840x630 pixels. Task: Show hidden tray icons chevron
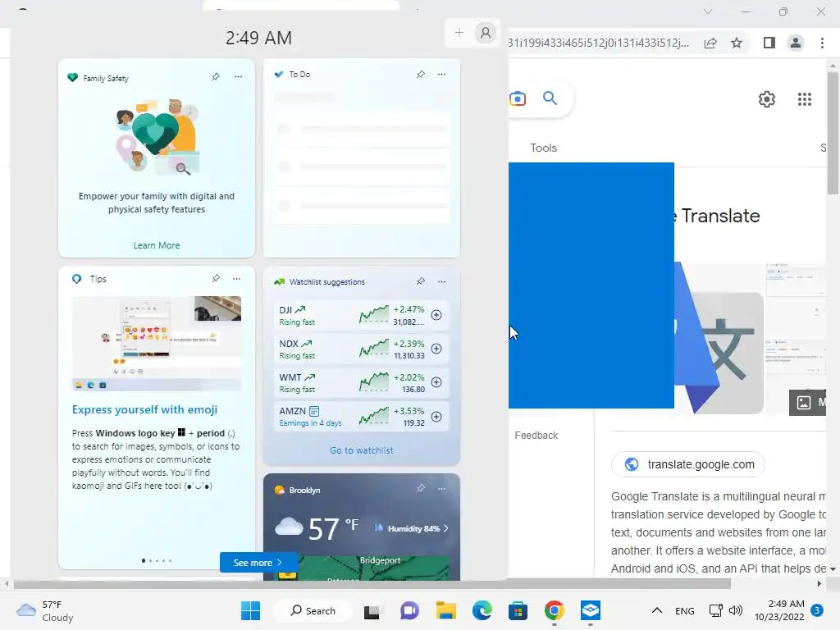(657, 610)
